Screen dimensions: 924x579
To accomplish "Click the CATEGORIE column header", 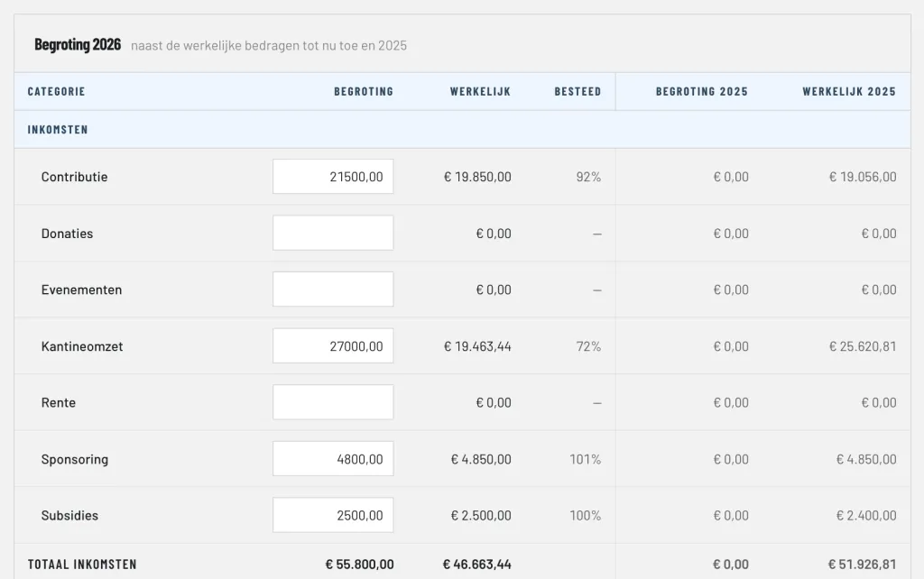I will [57, 91].
